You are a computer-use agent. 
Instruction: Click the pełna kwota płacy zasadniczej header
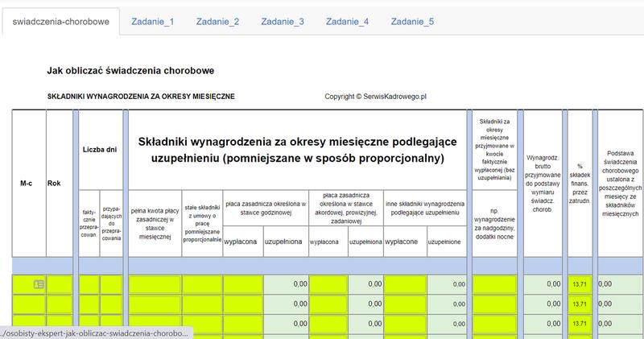point(155,224)
